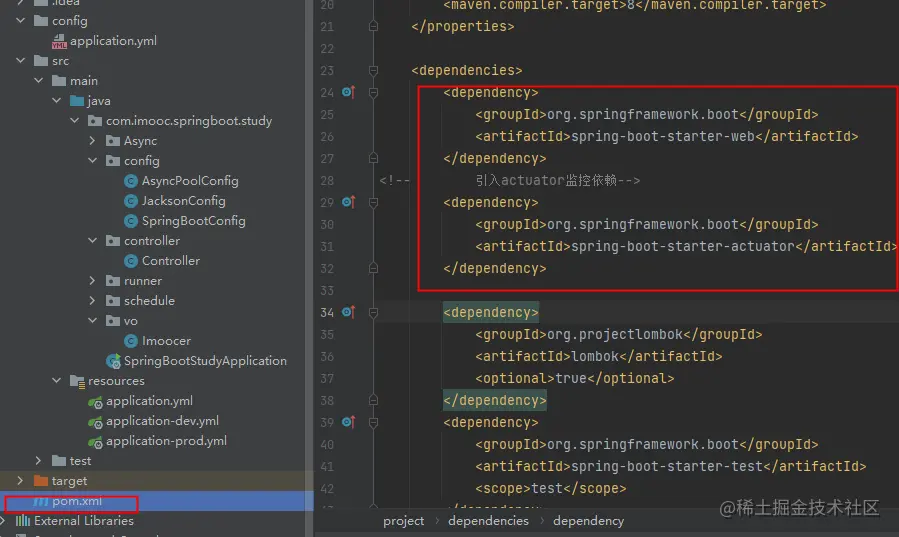Click org.projectlombok groupId text

coord(615,334)
